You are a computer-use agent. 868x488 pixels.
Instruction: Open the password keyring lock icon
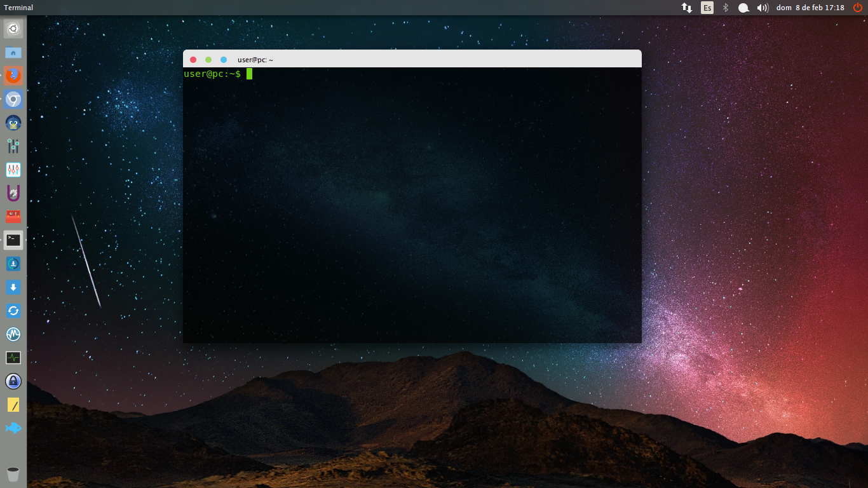13,381
